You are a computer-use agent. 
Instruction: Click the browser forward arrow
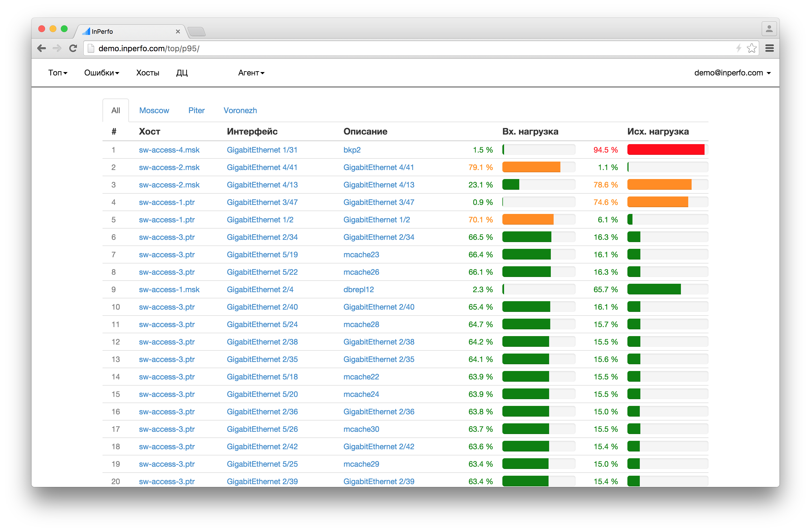pos(57,48)
